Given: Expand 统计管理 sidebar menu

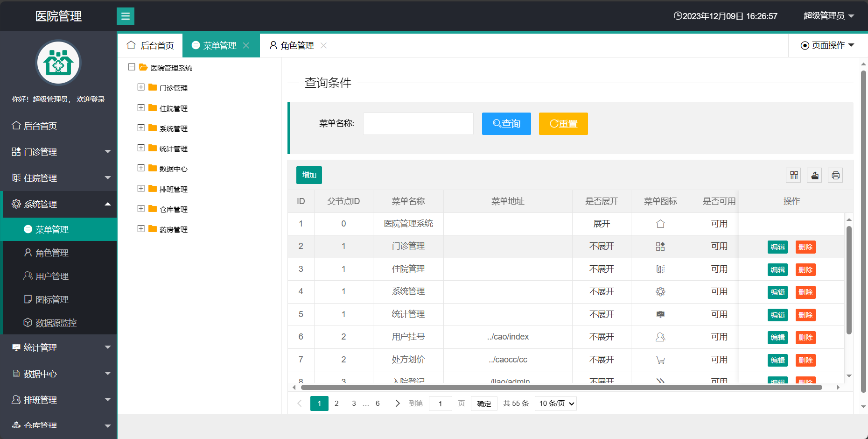Looking at the screenshot, I should tap(58, 347).
